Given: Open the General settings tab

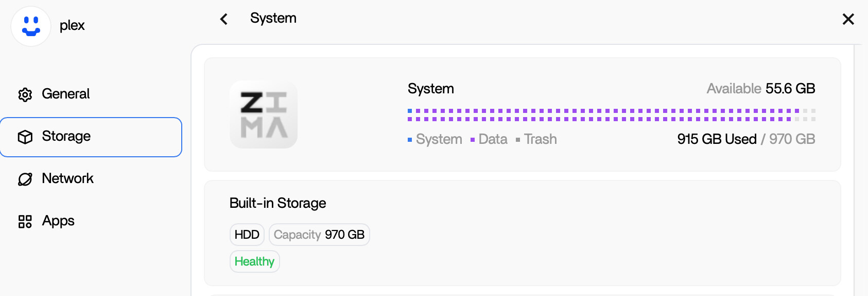Looking at the screenshot, I should (x=65, y=94).
